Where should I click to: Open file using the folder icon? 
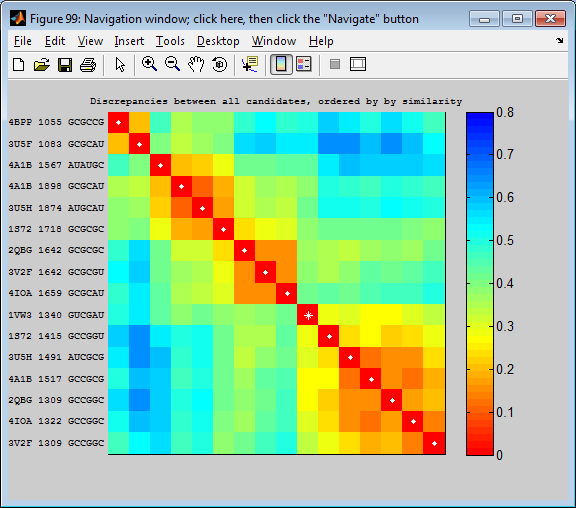[42, 65]
